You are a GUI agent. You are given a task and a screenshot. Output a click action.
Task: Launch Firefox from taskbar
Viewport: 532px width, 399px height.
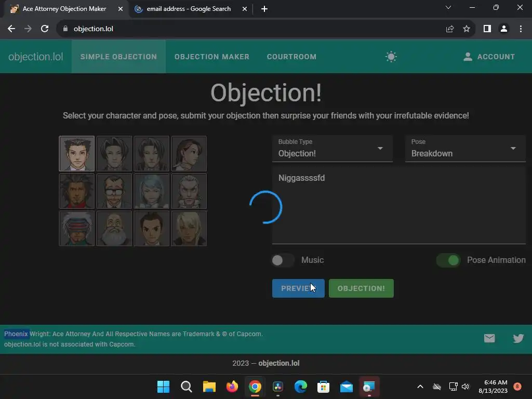pyautogui.click(x=232, y=387)
